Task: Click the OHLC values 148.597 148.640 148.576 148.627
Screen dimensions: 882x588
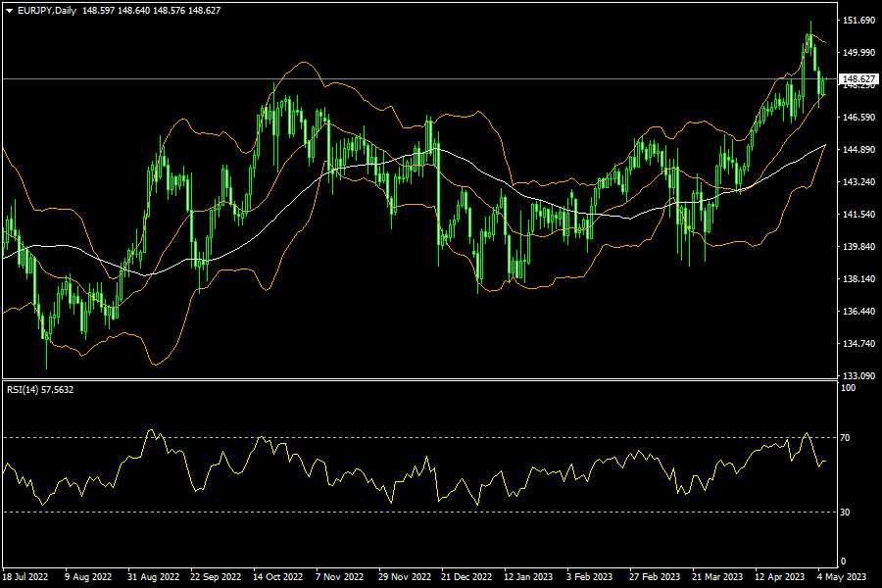Action: [x=151, y=11]
